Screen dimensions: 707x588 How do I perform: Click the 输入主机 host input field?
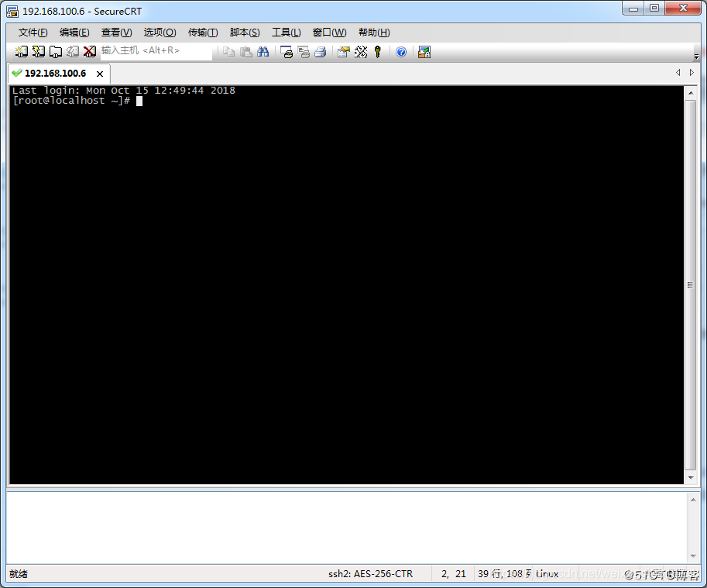(x=156, y=51)
